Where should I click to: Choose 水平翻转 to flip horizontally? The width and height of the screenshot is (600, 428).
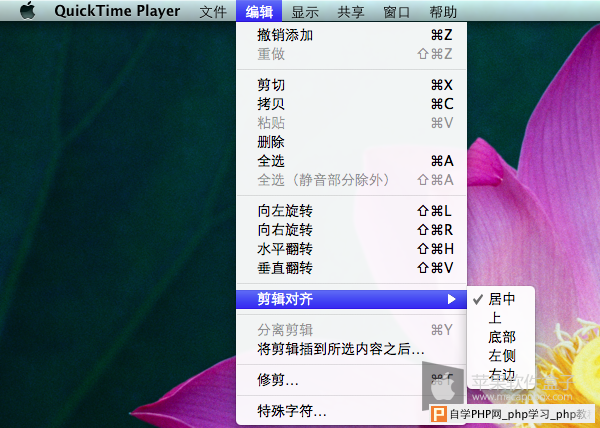[351, 249]
